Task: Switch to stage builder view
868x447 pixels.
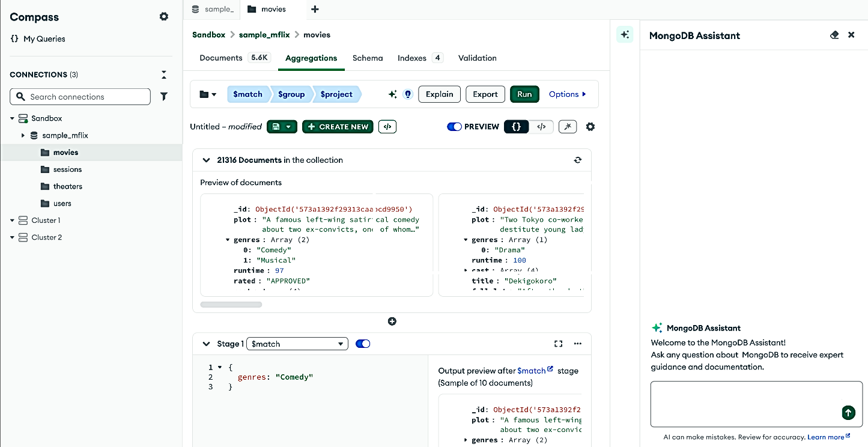Action: click(x=516, y=127)
